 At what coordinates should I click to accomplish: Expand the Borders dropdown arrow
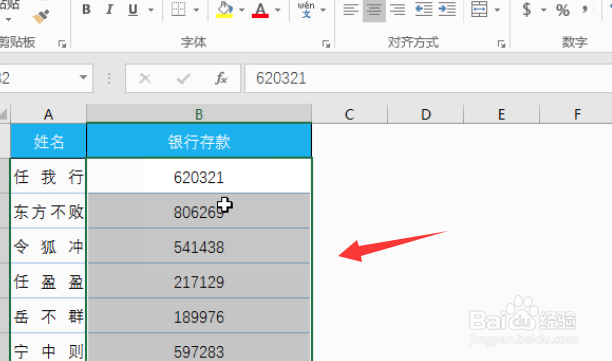[196, 10]
